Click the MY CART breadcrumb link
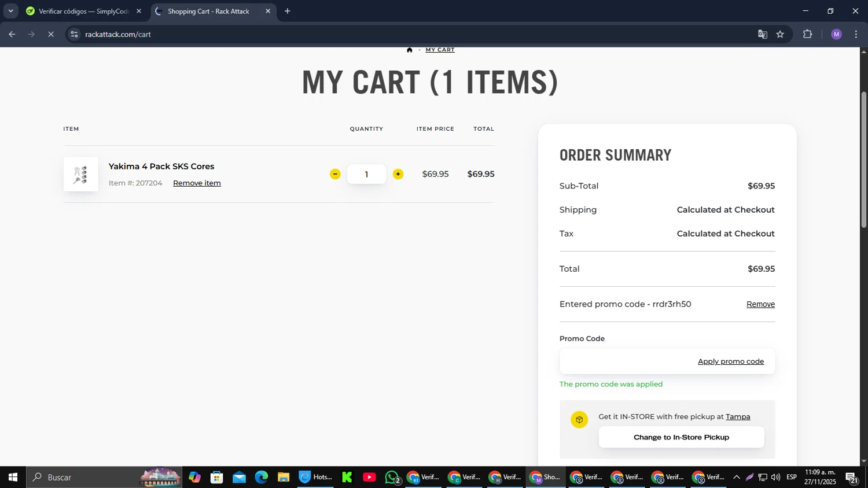Image resolution: width=868 pixels, height=488 pixels. tap(440, 50)
